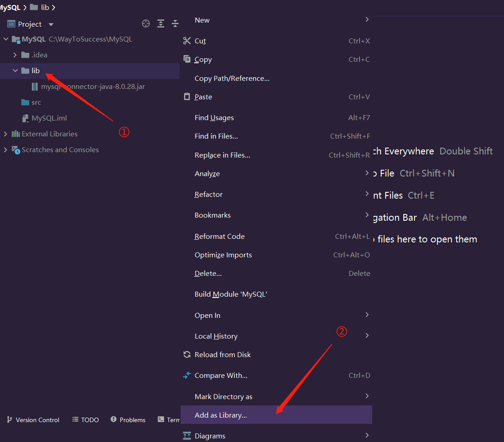This screenshot has width=504, height=442.
Task: Select Delete menu entry
Action: click(x=276, y=273)
